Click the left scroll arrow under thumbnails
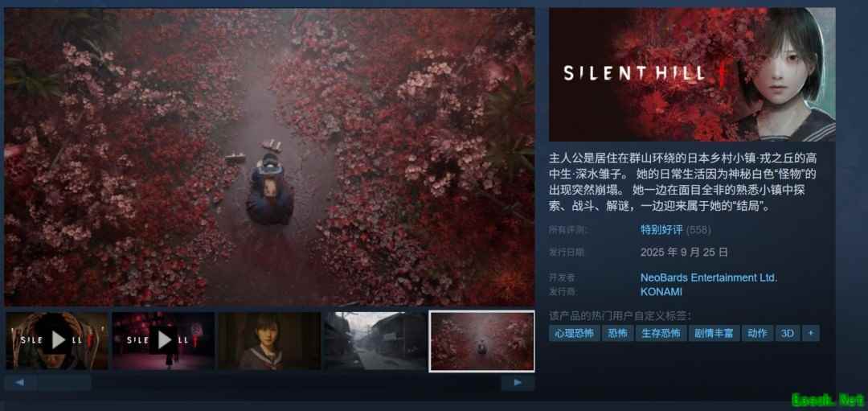Viewport: 868px width, 411px height. pos(20,382)
